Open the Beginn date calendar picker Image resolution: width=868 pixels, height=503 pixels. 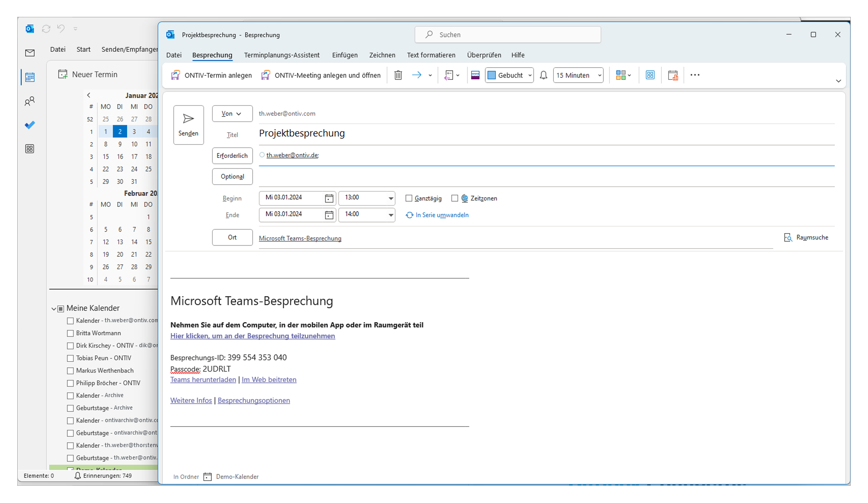329,198
